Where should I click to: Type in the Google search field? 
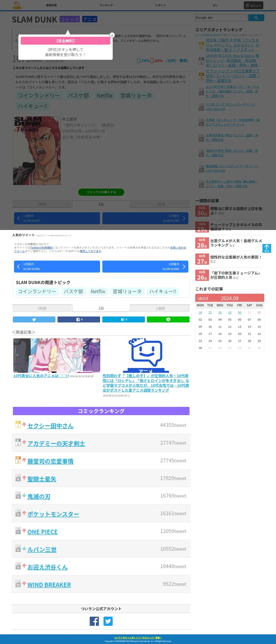coord(221,18)
